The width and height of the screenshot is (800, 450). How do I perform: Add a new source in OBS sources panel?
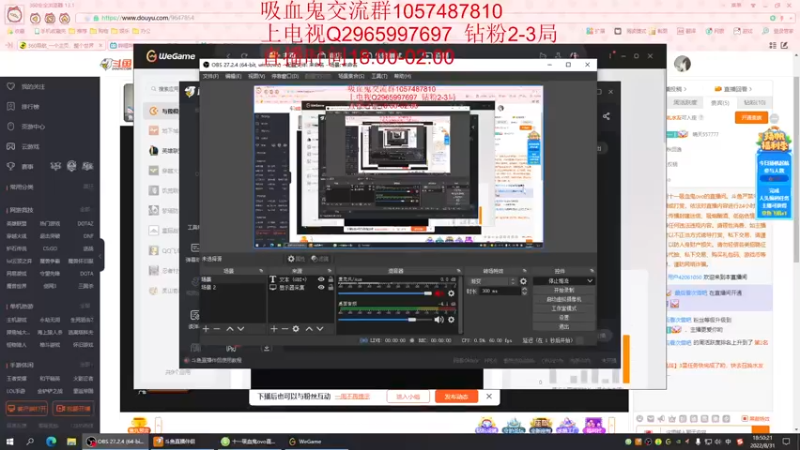274,329
